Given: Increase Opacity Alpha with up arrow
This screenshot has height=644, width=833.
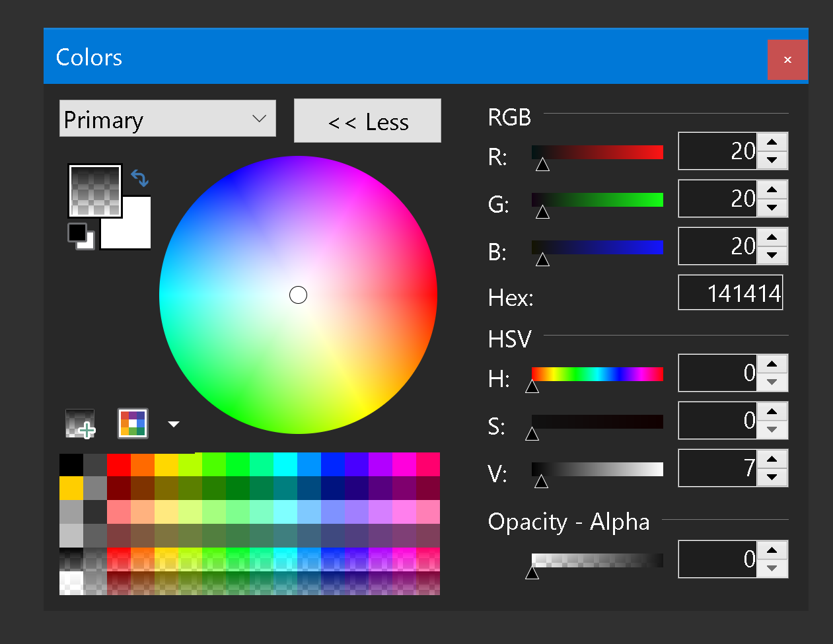Looking at the screenshot, I should tap(772, 550).
